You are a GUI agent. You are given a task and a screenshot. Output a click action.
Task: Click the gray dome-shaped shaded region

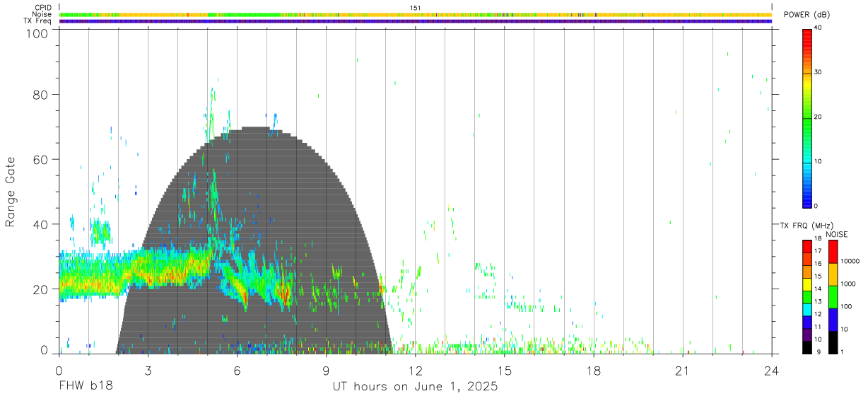pyautogui.click(x=254, y=240)
